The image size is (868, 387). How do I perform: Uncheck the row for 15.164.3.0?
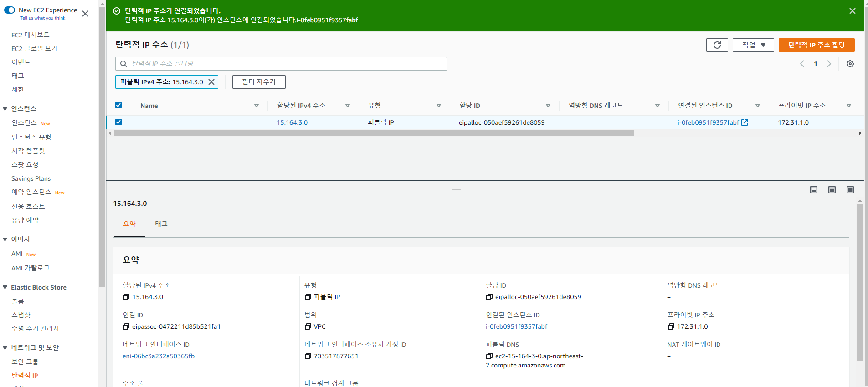point(118,122)
